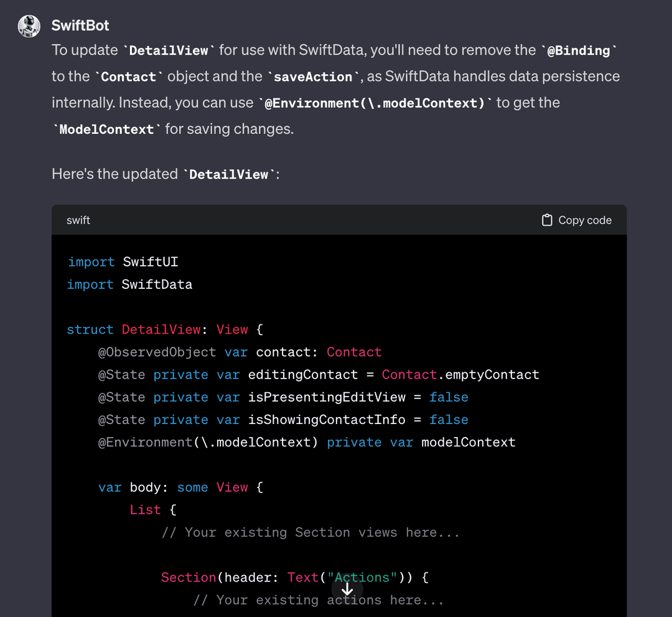Click the scroll-to-bottom down arrow button
Viewport: 672px width, 617px height.
(x=347, y=589)
